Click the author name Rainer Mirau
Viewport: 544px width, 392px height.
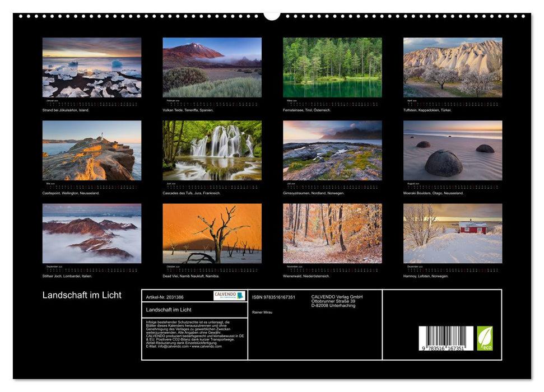pos(261,312)
